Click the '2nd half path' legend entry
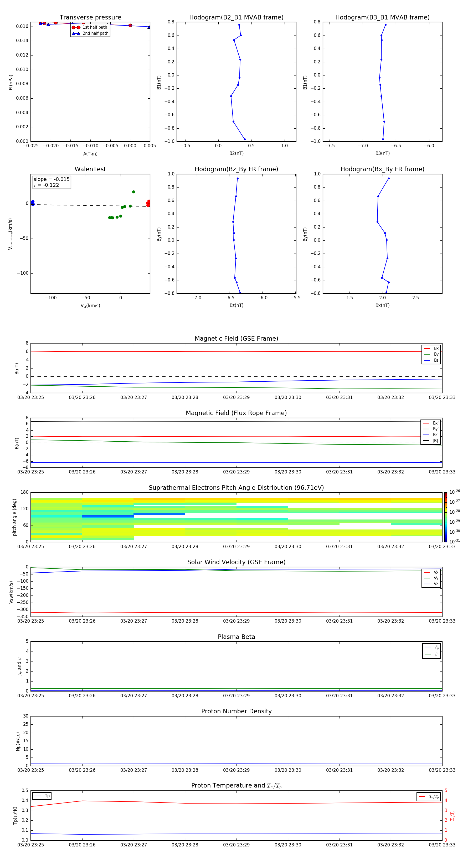 point(90,33)
